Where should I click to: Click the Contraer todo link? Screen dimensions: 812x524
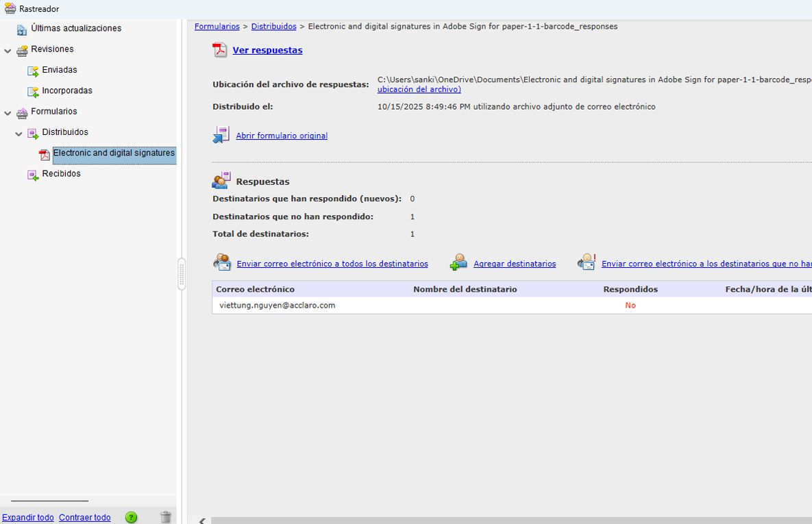(x=84, y=517)
